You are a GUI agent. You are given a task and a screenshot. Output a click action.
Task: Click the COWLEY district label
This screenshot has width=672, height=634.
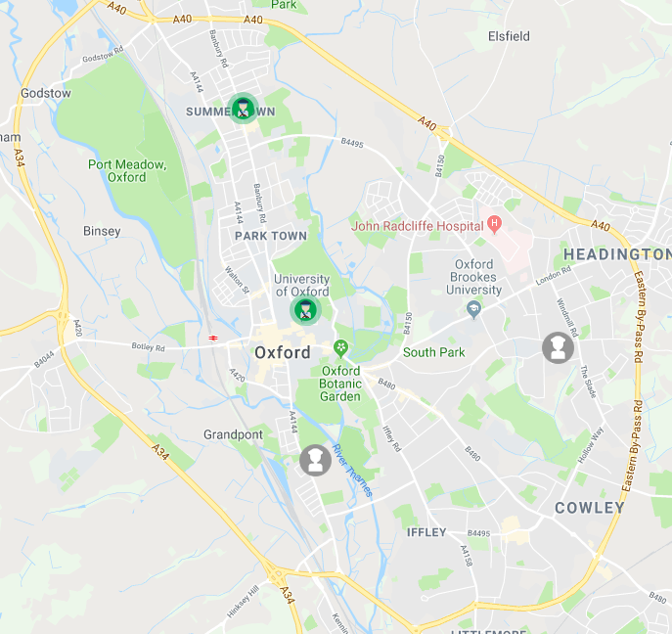pos(590,508)
